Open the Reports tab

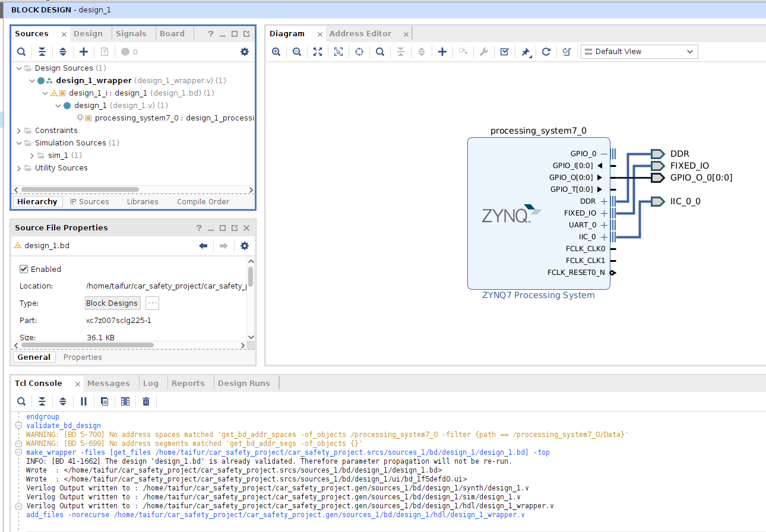point(188,384)
